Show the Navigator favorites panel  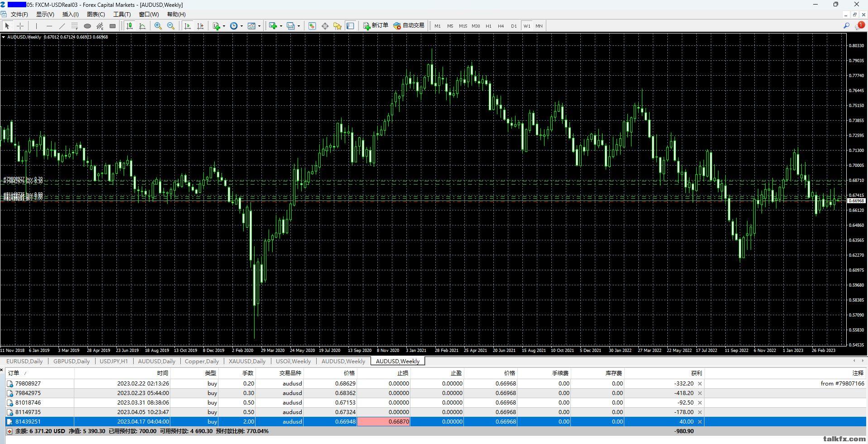point(338,26)
